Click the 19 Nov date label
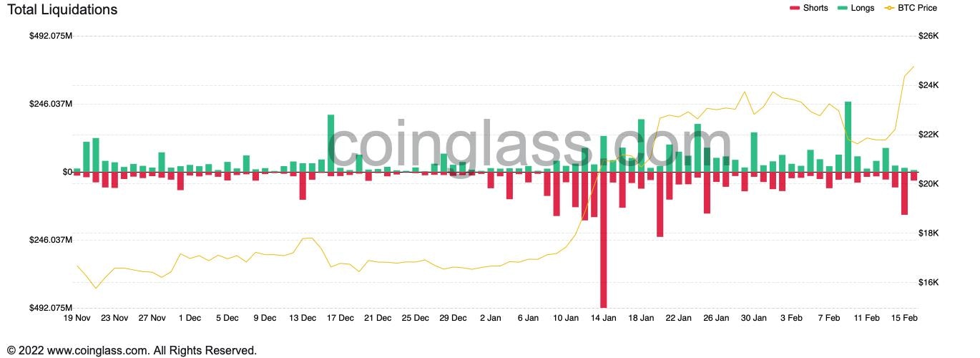The image size is (980, 358). pos(77,318)
